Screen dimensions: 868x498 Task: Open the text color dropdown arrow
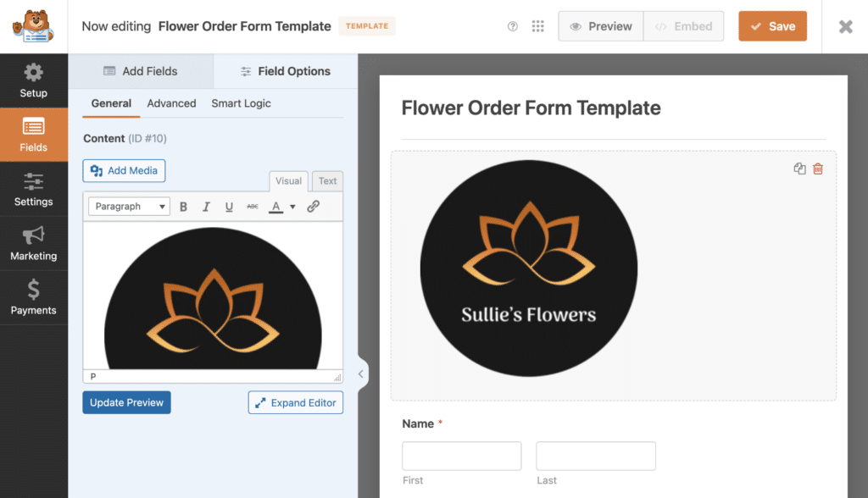click(292, 206)
